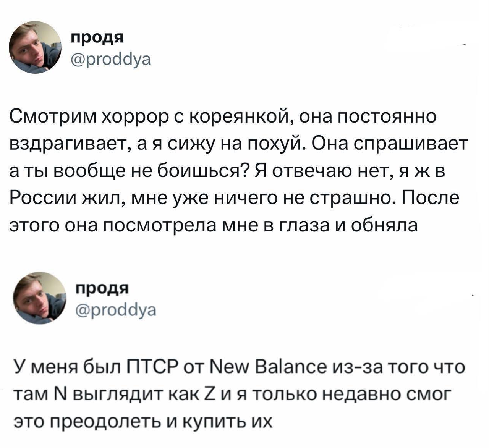This screenshot has width=489, height=448.
Task: Open the @proddya handle in the second tweet
Action: (x=116, y=310)
